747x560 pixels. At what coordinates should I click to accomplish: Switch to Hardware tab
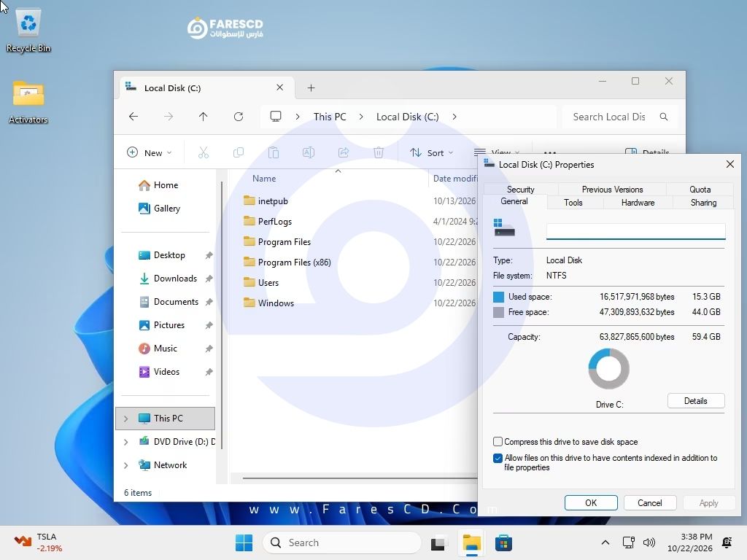pos(638,203)
